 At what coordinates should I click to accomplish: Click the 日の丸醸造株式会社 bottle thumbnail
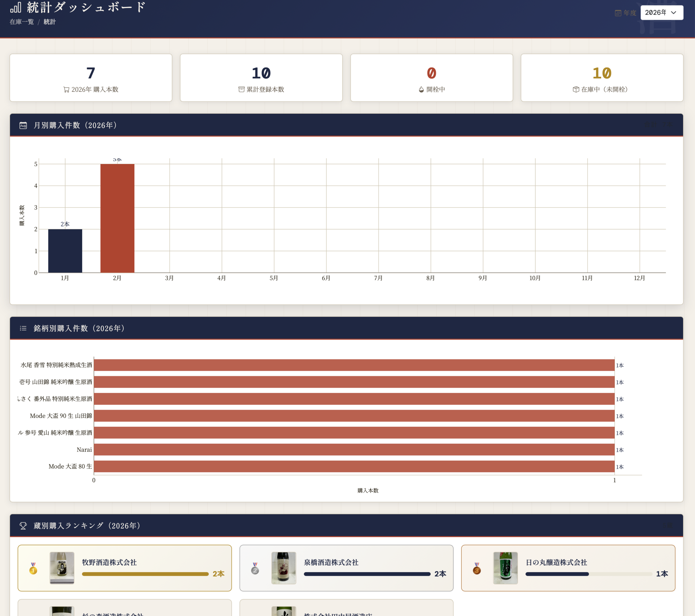coord(505,568)
